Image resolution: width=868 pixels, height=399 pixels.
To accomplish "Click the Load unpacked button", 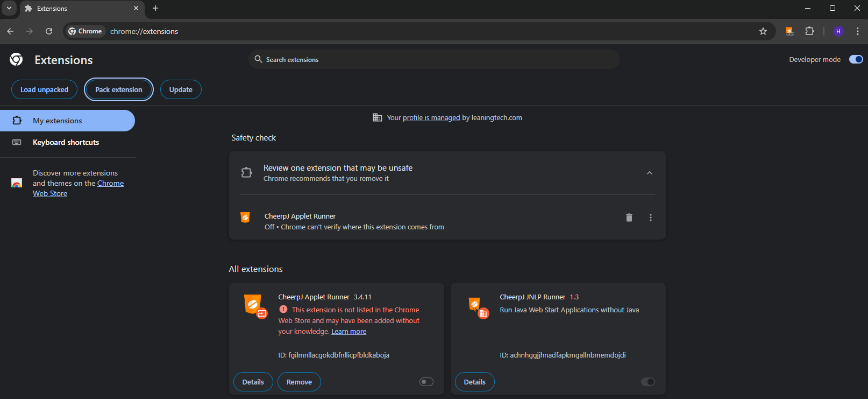I will 44,89.
